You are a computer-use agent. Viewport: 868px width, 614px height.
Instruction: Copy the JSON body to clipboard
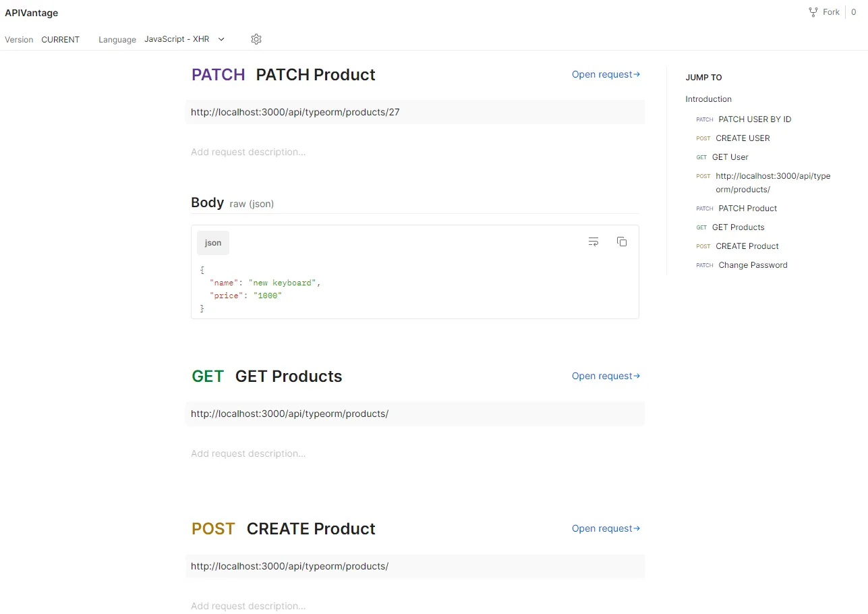[x=622, y=242]
